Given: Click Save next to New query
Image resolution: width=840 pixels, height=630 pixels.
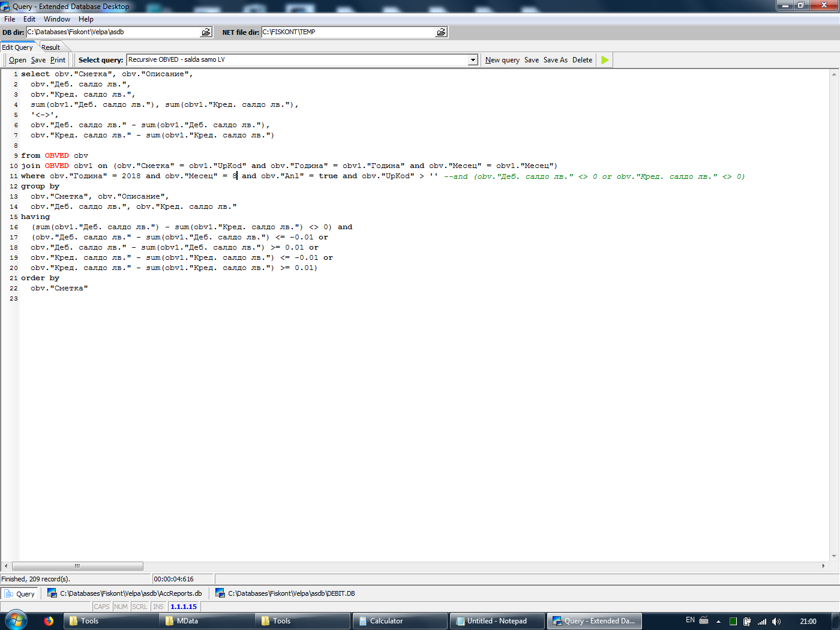Looking at the screenshot, I should (x=532, y=60).
